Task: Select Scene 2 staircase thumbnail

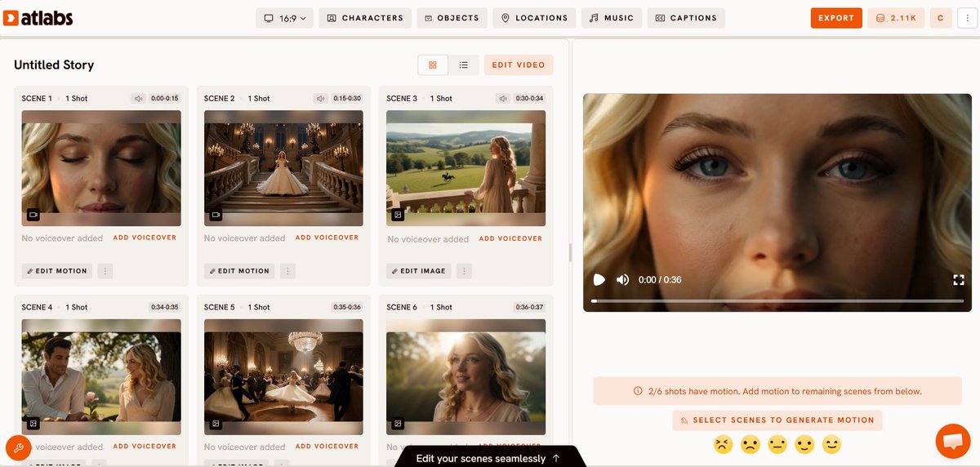Action: pos(283,168)
